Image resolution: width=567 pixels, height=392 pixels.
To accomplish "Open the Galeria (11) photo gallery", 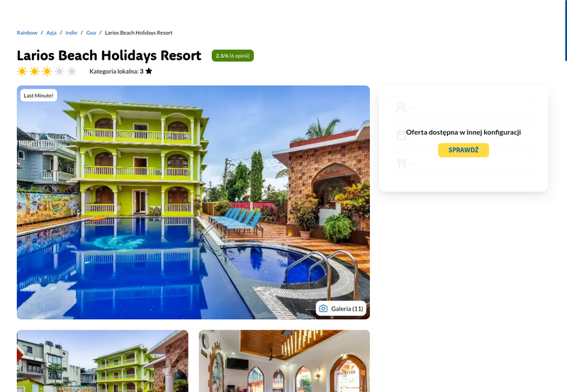I will [x=341, y=308].
